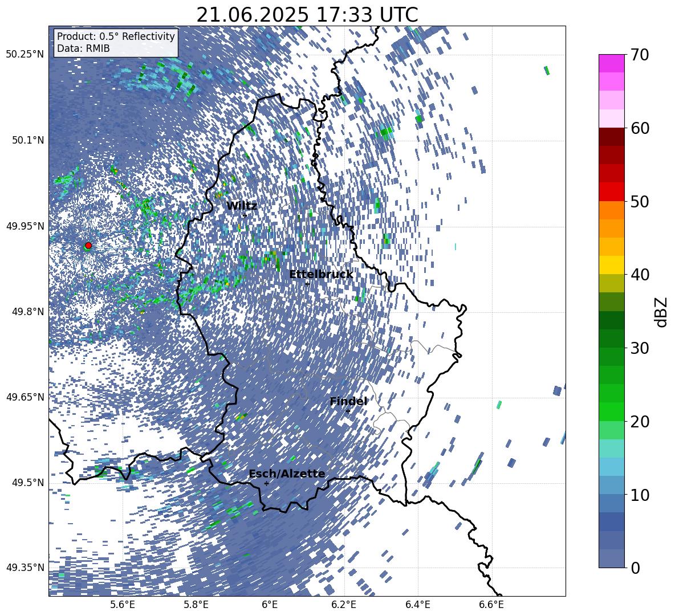Click the 20 dBZ colorbar label
The width and height of the screenshot is (675, 616).
point(640,422)
